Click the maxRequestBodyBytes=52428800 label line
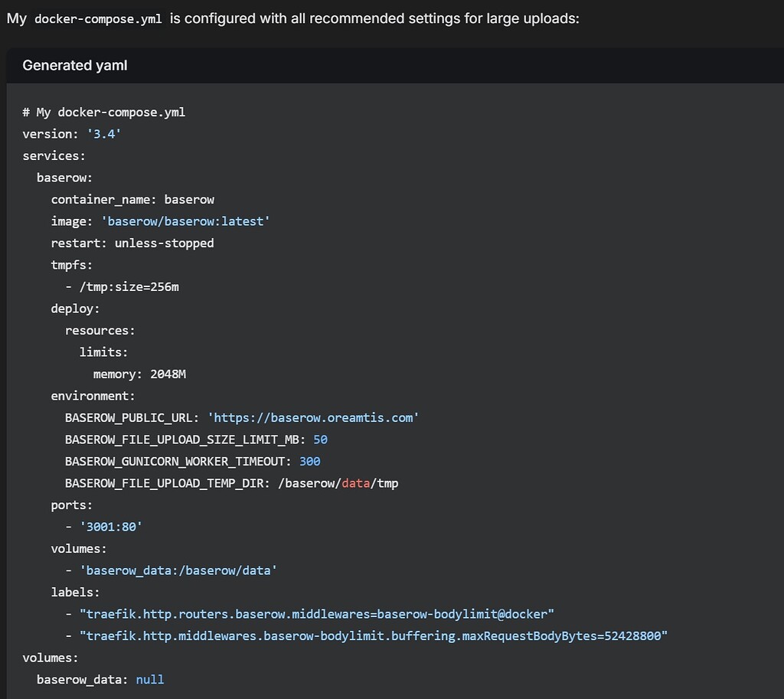784x699 pixels. [x=373, y=635]
